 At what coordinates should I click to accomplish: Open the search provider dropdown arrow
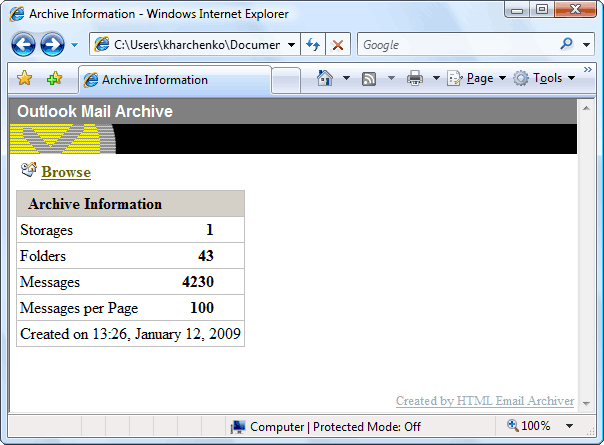[x=586, y=45]
